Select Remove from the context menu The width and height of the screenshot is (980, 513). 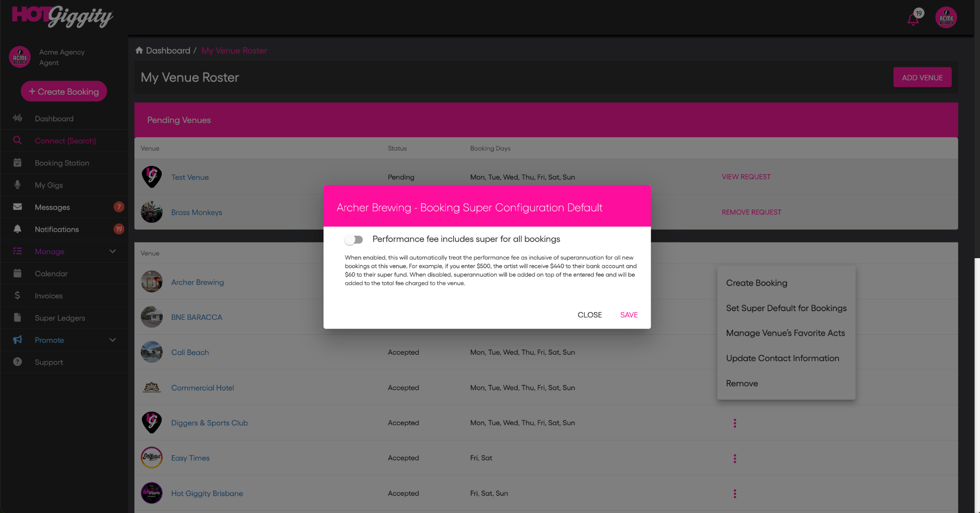pyautogui.click(x=786, y=383)
